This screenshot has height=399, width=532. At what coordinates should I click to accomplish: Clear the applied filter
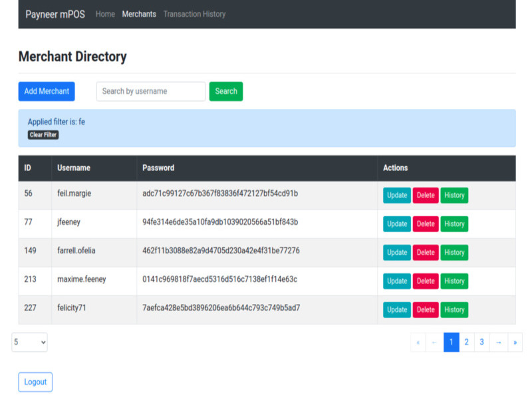43,135
